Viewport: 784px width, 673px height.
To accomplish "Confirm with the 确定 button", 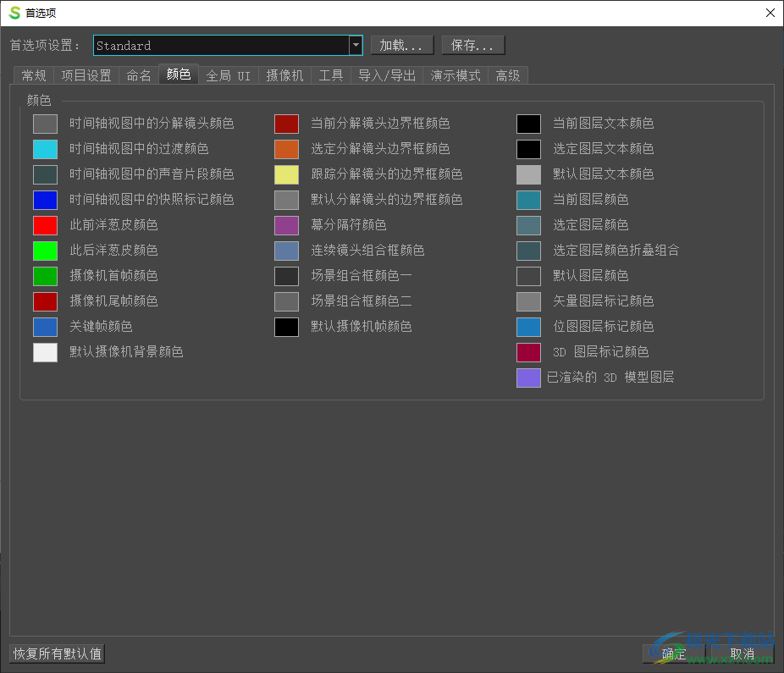I will click(673, 654).
